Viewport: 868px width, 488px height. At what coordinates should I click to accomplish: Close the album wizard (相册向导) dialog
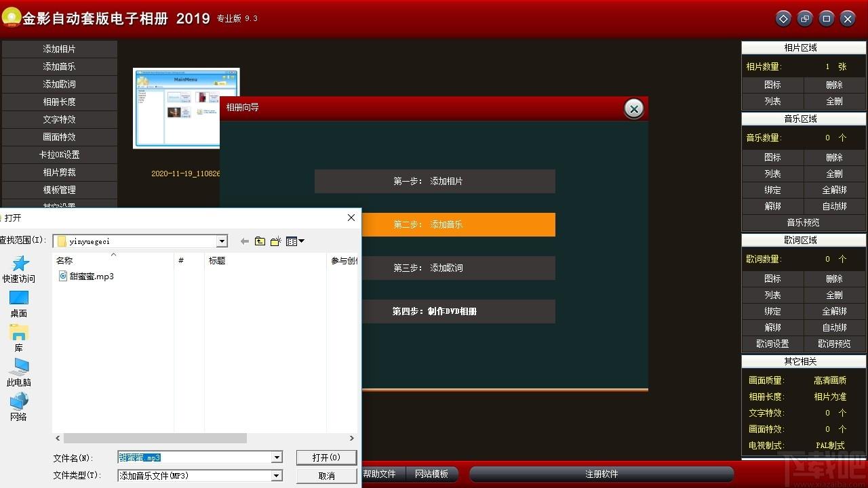pyautogui.click(x=633, y=108)
